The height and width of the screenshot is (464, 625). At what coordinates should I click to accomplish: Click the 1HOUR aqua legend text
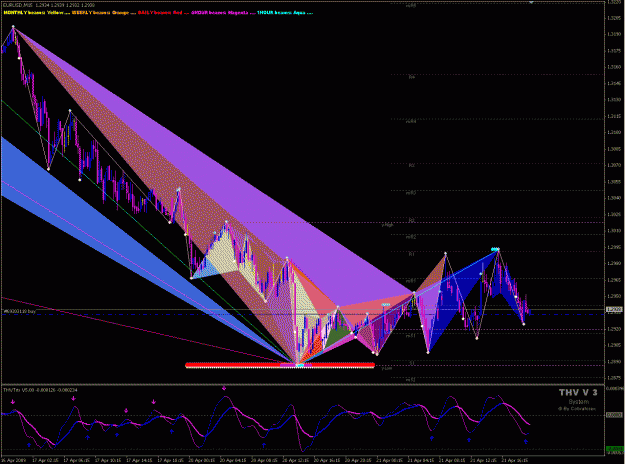(x=285, y=13)
